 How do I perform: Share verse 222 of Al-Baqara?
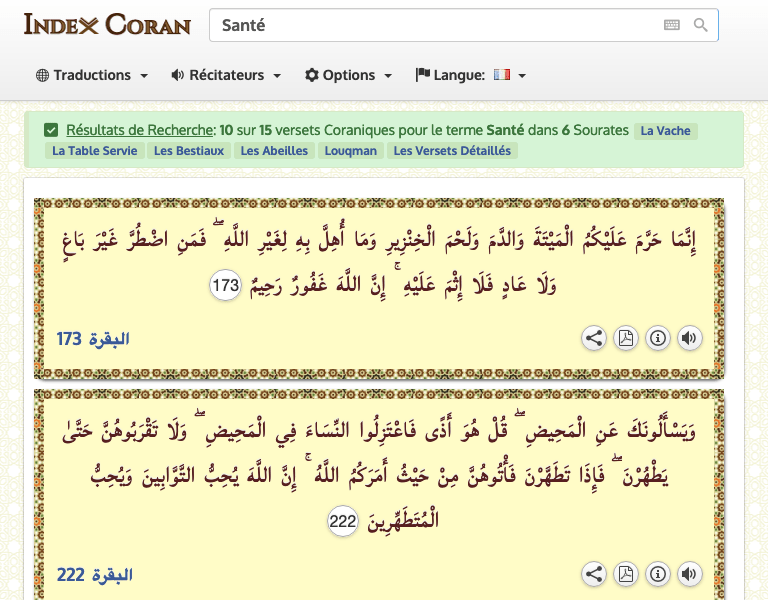point(594,574)
